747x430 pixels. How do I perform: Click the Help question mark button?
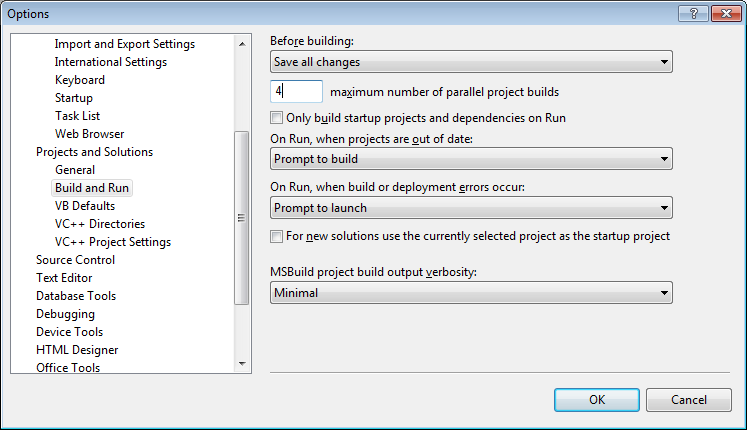(x=692, y=13)
